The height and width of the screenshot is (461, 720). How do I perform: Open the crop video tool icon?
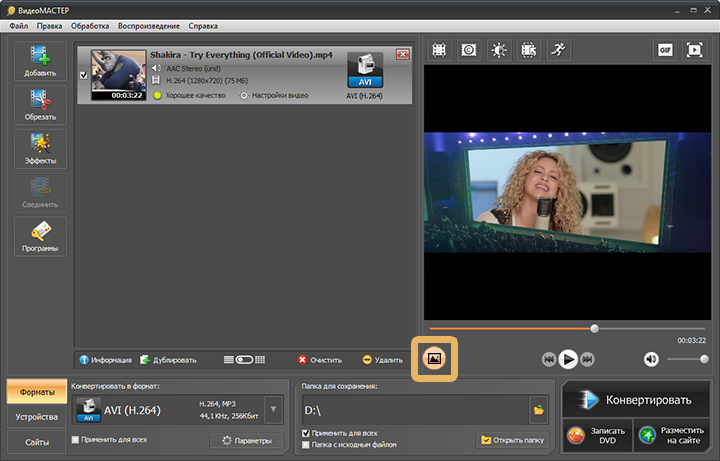(439, 50)
